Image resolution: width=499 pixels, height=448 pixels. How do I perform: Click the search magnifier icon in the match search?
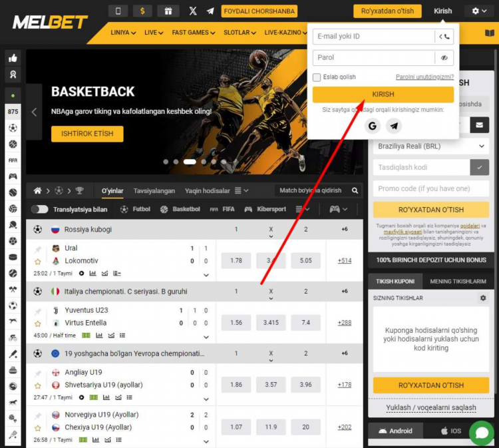(355, 190)
